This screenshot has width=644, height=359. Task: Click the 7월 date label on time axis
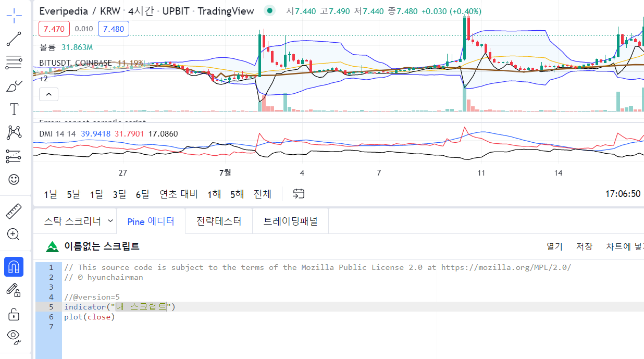tap(225, 172)
